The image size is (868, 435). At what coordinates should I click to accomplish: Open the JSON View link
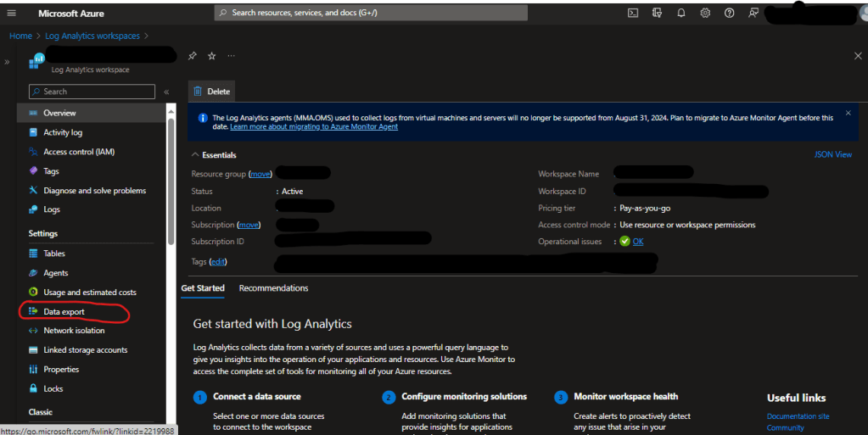coord(832,155)
